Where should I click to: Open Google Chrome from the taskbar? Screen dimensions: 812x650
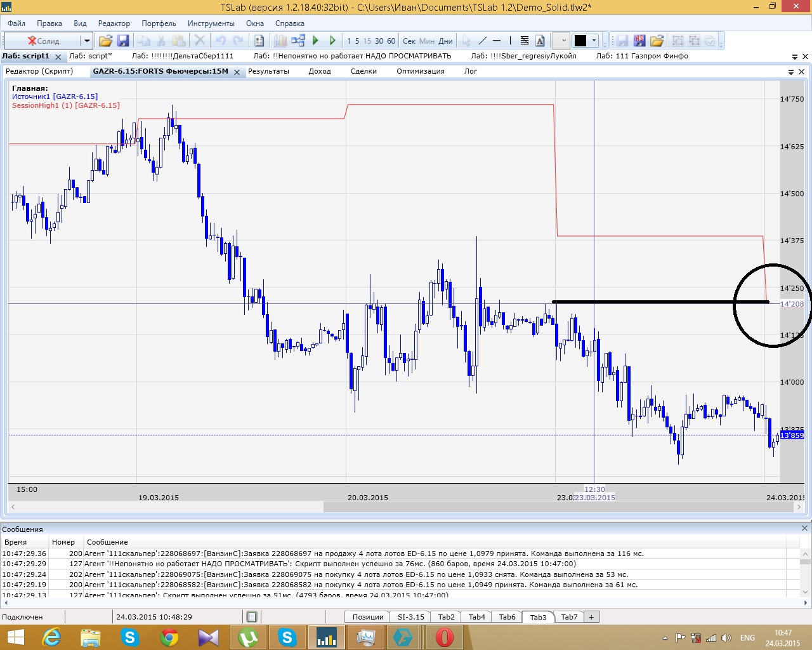pos(169,637)
